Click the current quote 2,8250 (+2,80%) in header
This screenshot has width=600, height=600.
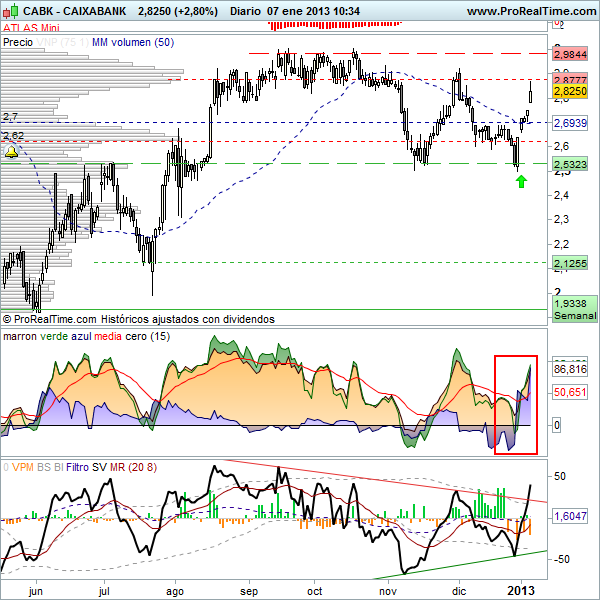coord(178,11)
